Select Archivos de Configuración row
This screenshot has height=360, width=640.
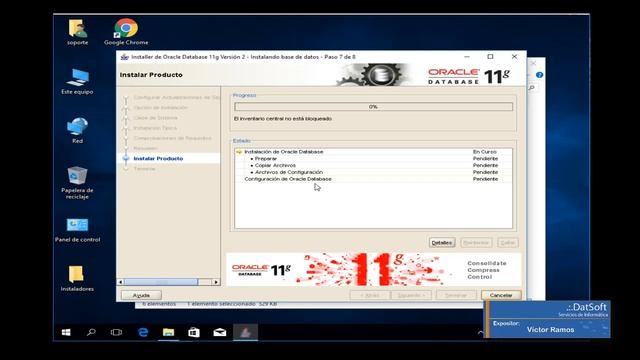pyautogui.click(x=373, y=172)
